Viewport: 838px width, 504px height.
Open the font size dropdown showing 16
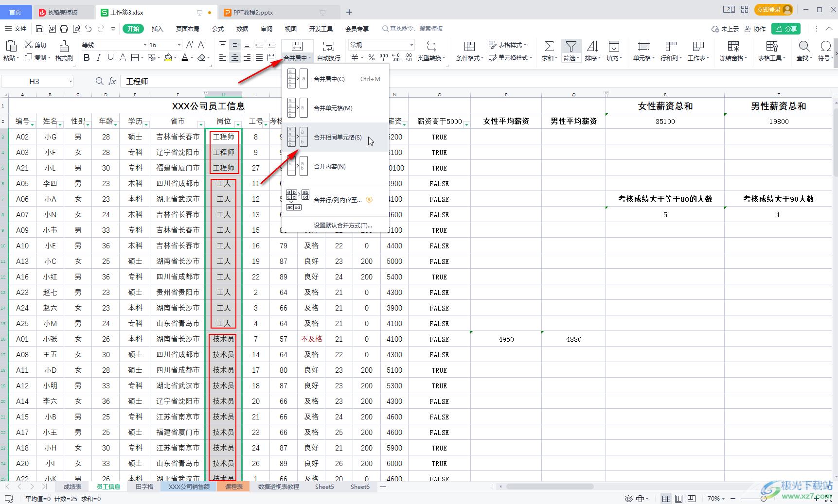(179, 45)
